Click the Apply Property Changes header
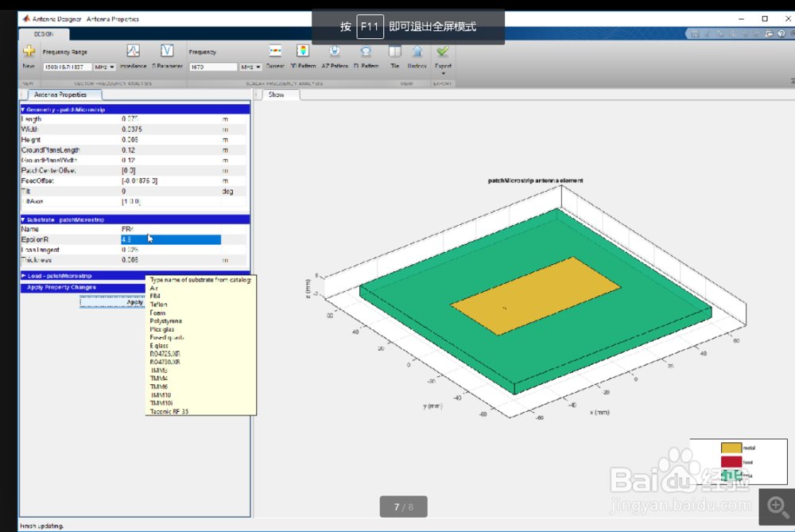795x532 pixels. (x=61, y=287)
